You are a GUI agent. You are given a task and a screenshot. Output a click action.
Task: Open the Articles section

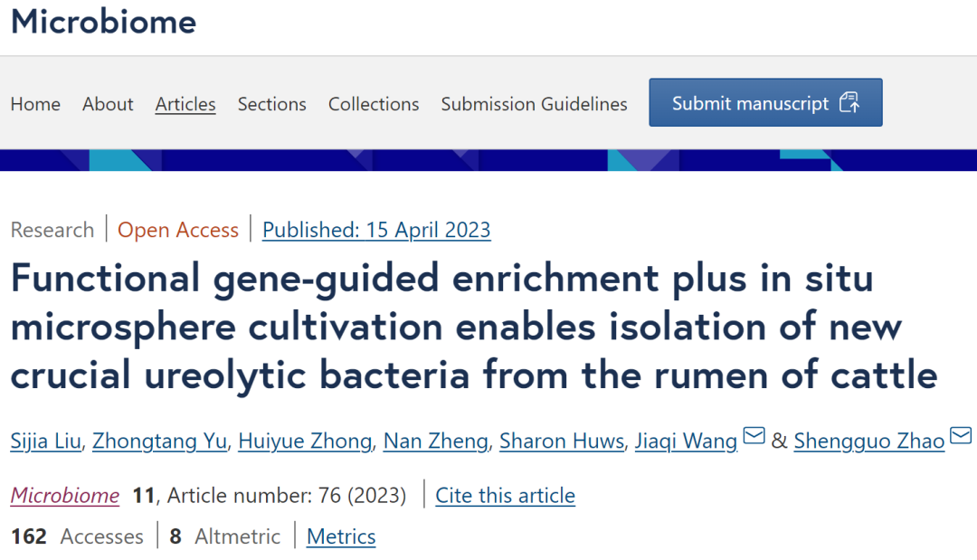tap(185, 104)
